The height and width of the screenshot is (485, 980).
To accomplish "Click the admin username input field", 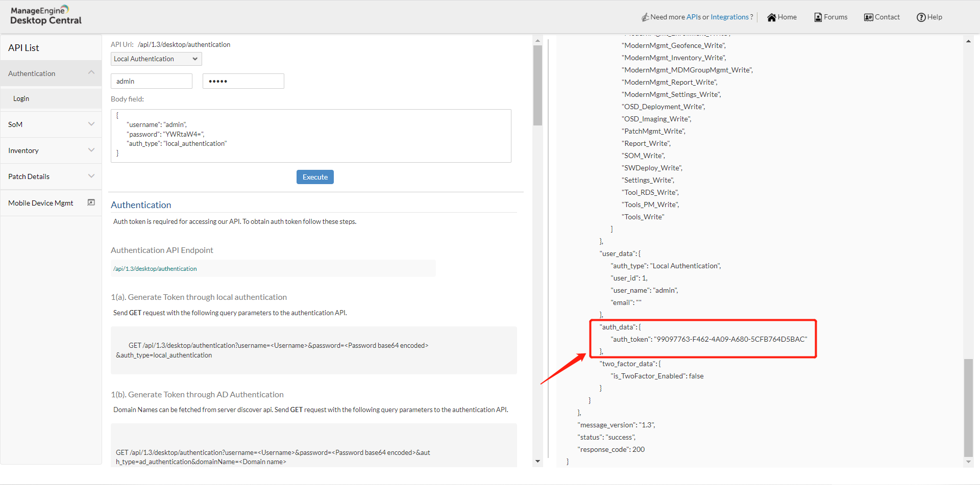I will click(x=152, y=81).
